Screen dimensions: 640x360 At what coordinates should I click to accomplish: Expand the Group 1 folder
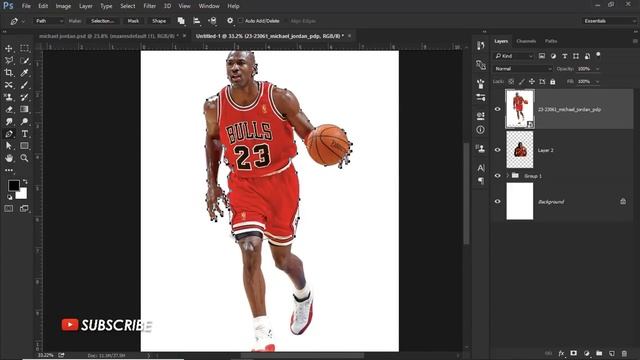pos(508,176)
